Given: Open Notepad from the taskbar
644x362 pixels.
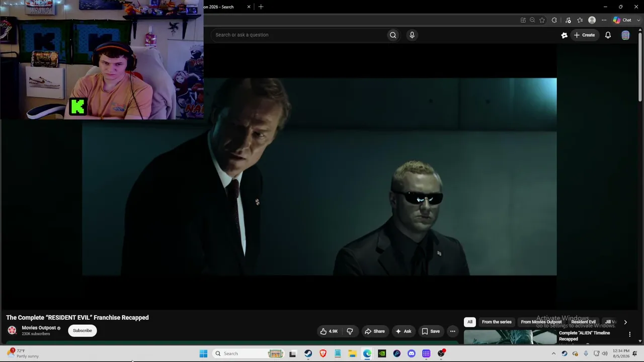Looking at the screenshot, I should [x=338, y=353].
